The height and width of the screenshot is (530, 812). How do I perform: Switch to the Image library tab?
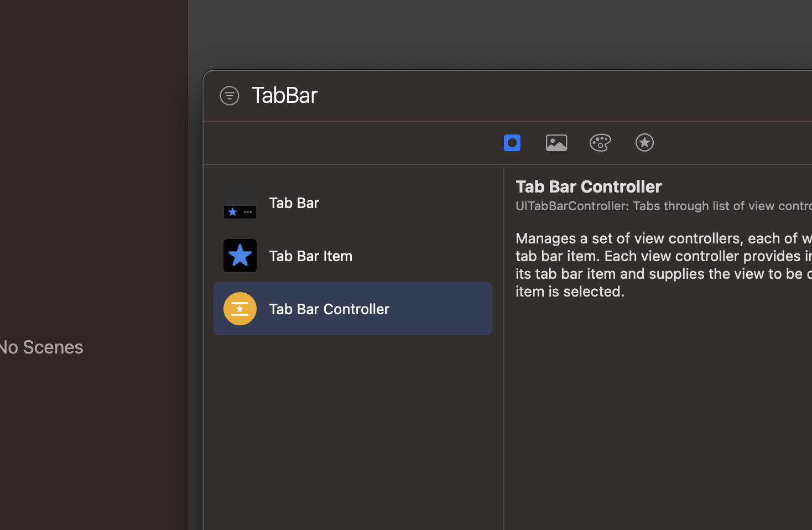[x=556, y=143]
